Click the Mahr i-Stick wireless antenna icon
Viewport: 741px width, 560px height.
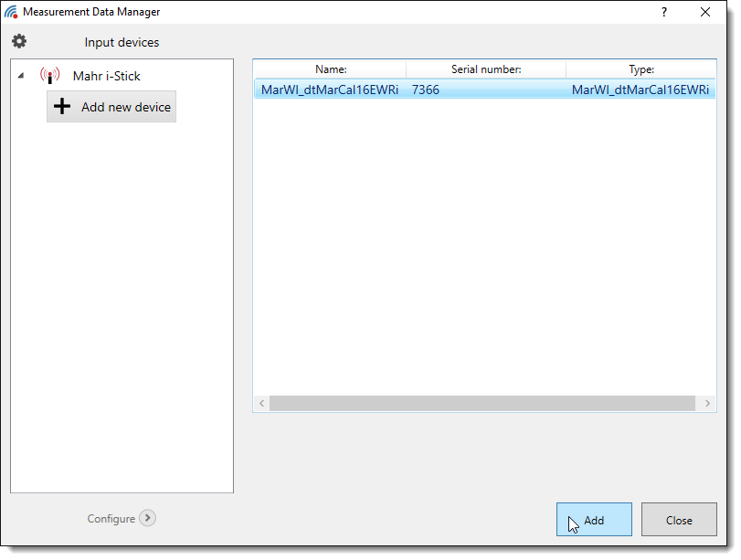(x=49, y=76)
